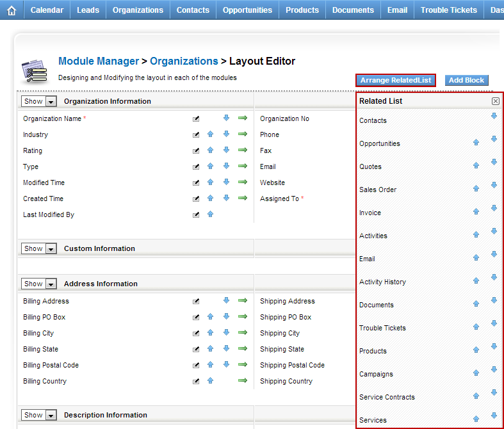Select Activity History in Related List

[382, 282]
